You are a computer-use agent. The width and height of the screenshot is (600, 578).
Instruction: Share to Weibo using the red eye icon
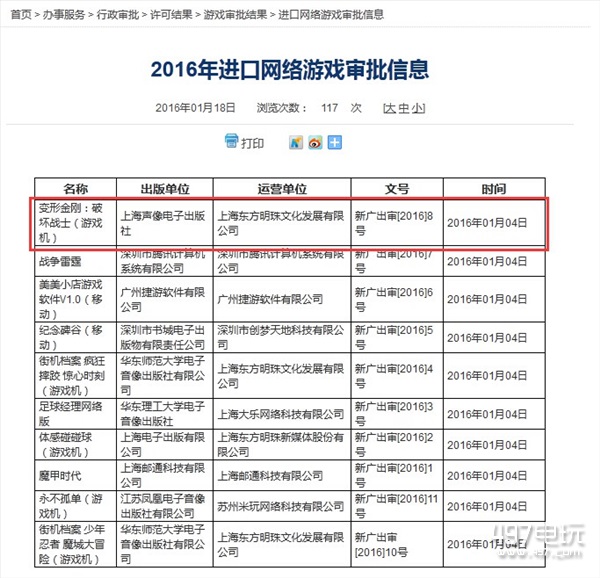tap(315, 143)
